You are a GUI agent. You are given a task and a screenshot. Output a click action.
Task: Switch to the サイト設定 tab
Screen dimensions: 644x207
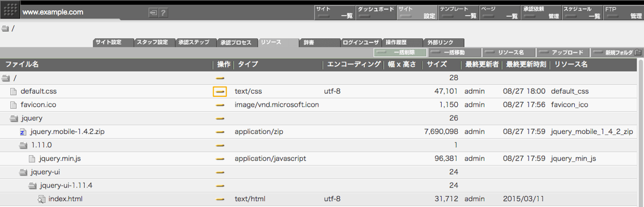113,42
